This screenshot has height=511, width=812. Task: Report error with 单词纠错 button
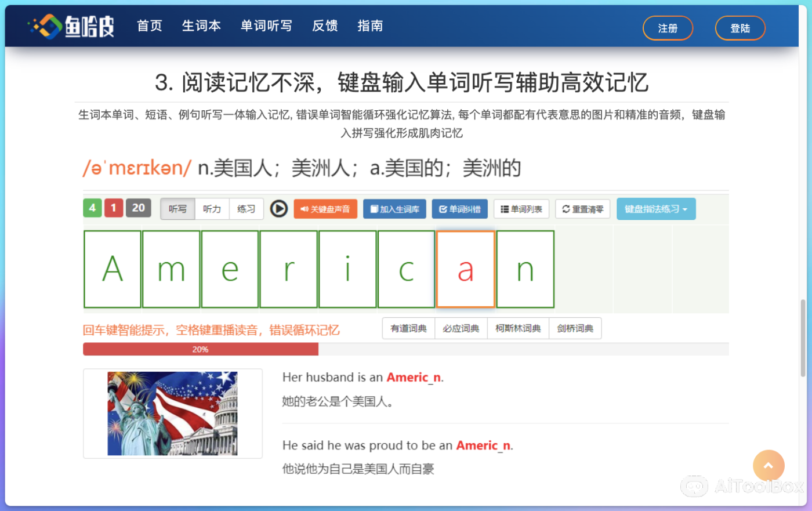click(x=459, y=209)
